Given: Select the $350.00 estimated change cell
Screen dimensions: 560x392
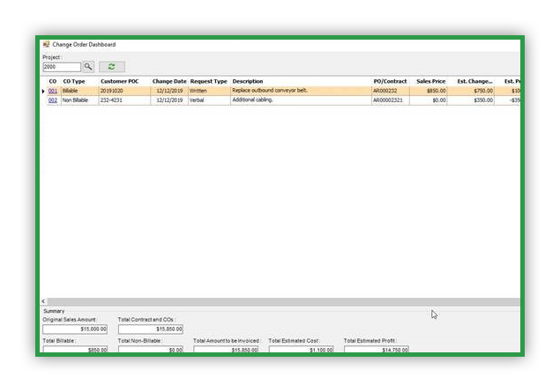Looking at the screenshot, I should point(471,100).
